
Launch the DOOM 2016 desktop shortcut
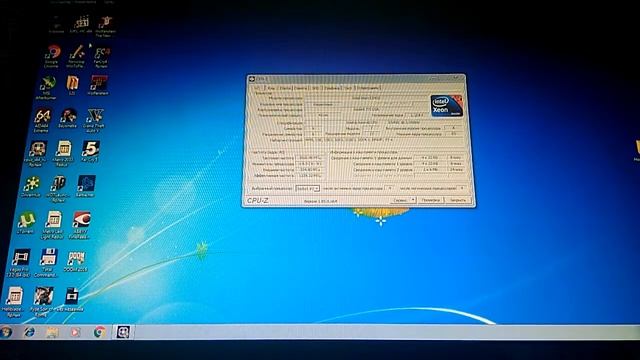tap(76, 262)
